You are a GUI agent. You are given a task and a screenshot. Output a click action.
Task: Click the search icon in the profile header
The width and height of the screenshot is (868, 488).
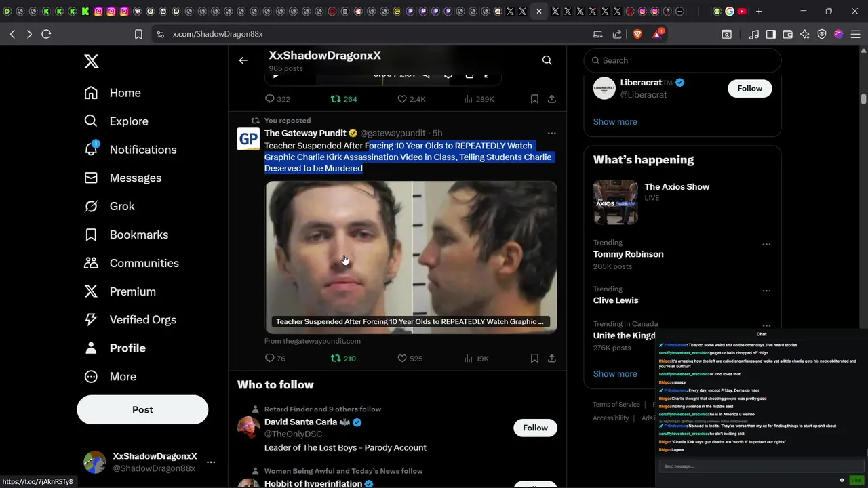click(x=547, y=60)
